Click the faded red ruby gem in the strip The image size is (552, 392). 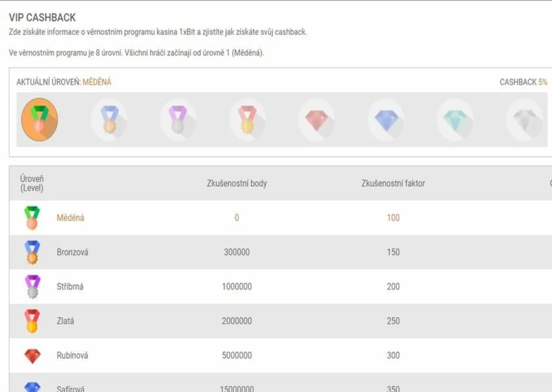(316, 119)
